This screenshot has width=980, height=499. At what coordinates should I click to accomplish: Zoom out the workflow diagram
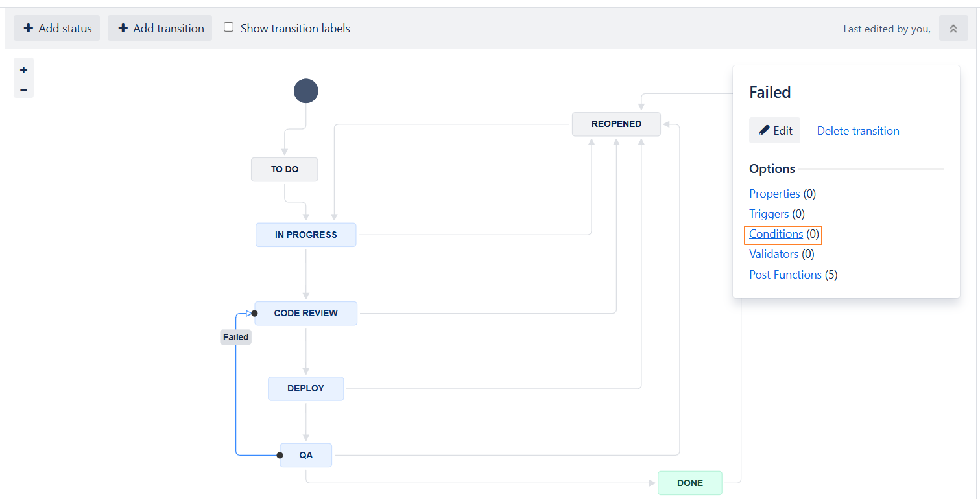click(x=23, y=89)
